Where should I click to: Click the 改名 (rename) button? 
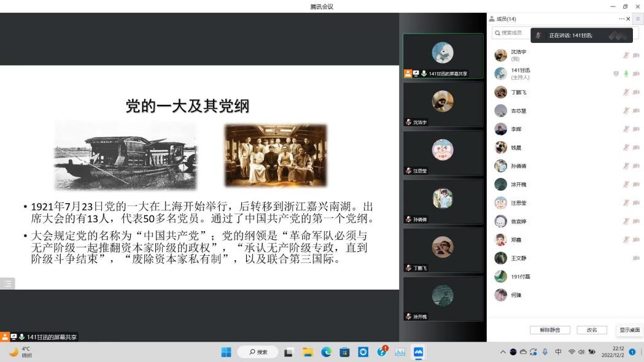point(591,330)
